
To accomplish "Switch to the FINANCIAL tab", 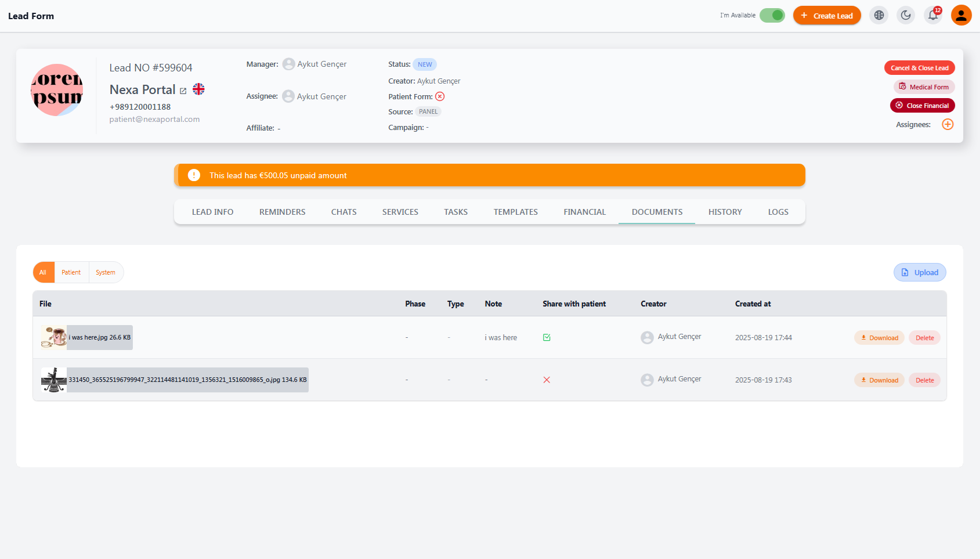I will coord(584,212).
